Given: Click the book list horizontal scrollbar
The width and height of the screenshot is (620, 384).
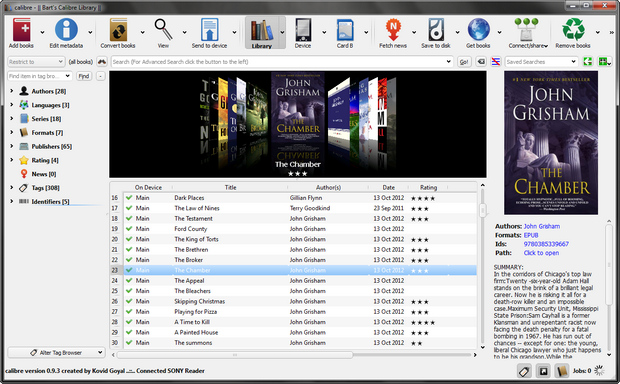Looking at the screenshot, I should point(234,355).
